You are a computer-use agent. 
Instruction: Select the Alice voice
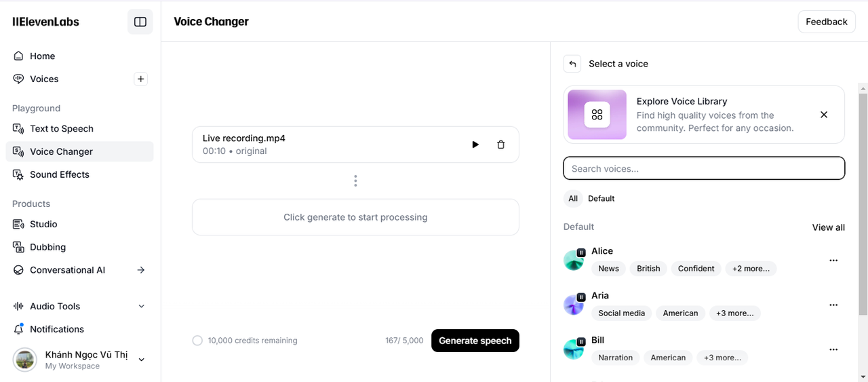click(x=602, y=251)
